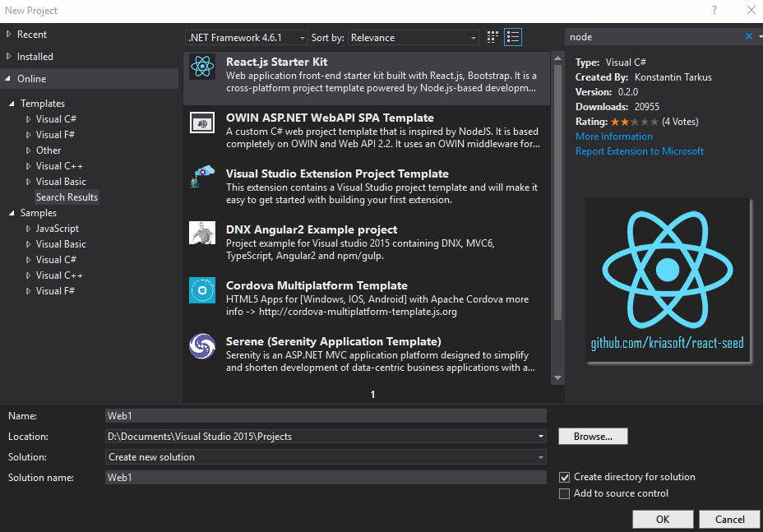Click the Cordova Multiplatform Template icon

tap(202, 290)
